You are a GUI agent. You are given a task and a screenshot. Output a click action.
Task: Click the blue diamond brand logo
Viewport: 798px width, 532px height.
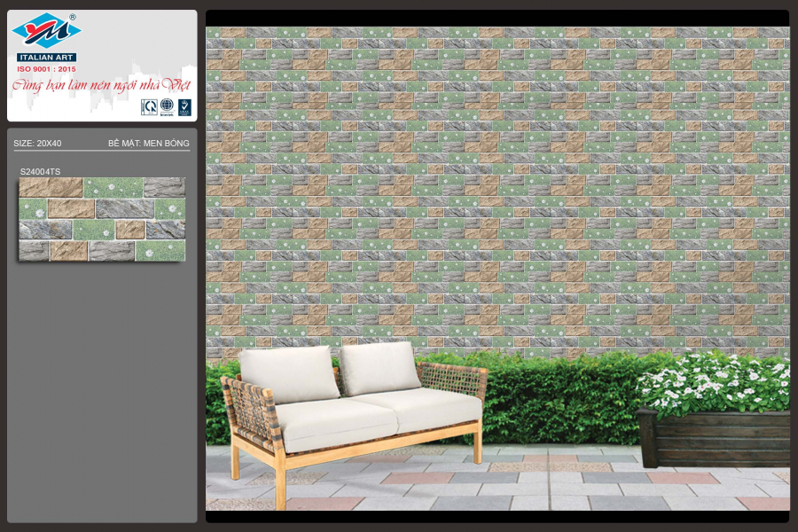pos(45,32)
